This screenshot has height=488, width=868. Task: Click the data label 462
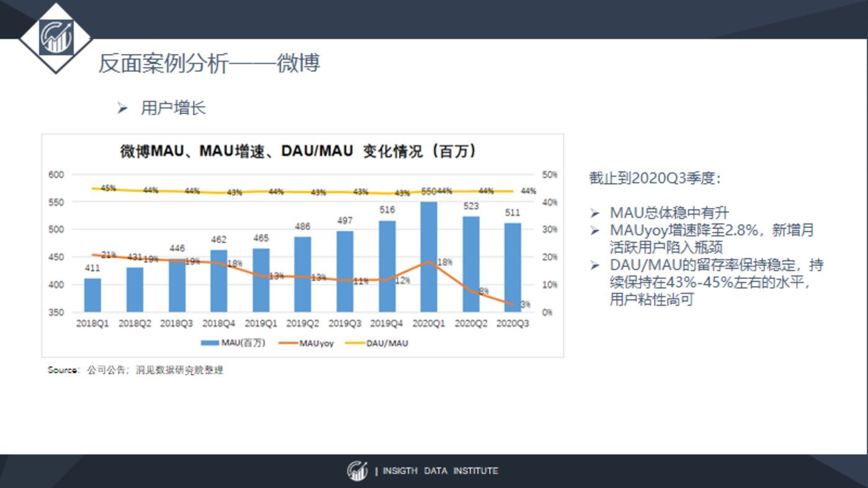click(x=219, y=239)
